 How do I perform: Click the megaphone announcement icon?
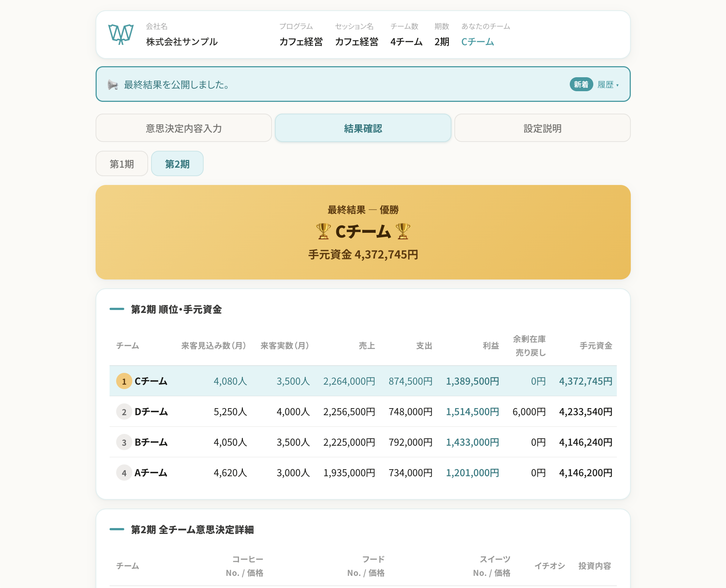click(x=113, y=85)
